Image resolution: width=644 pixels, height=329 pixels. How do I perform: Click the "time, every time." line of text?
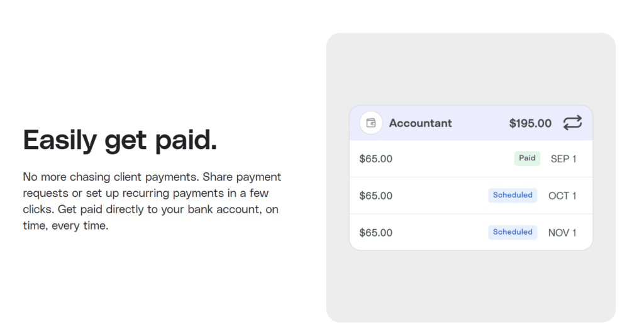[x=65, y=226]
